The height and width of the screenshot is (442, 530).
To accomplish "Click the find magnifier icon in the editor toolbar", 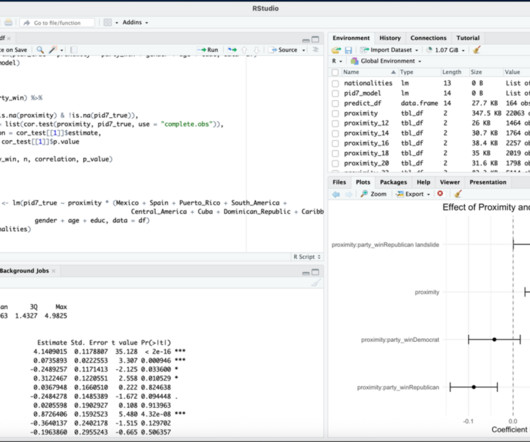I will click(40, 50).
